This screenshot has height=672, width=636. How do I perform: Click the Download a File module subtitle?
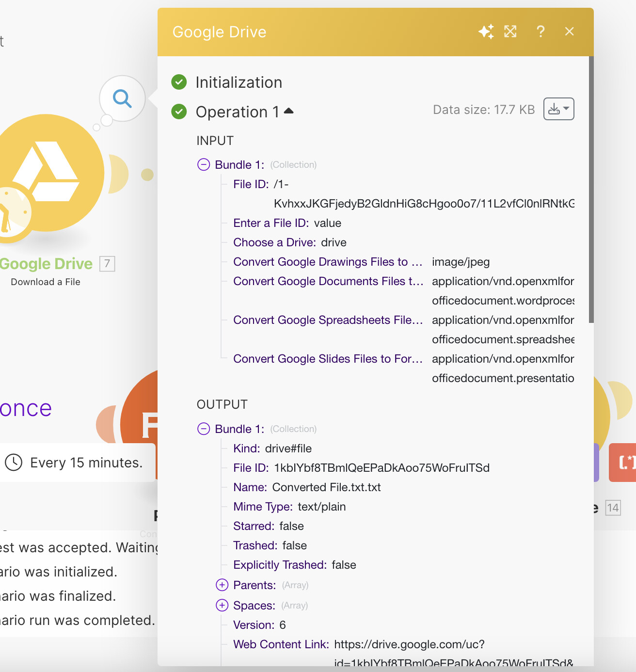pyautogui.click(x=46, y=282)
